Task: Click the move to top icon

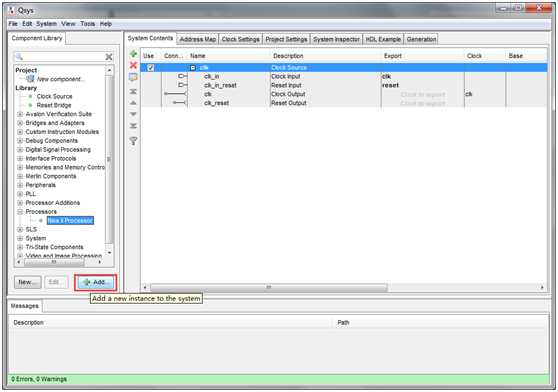Action: pos(133,91)
